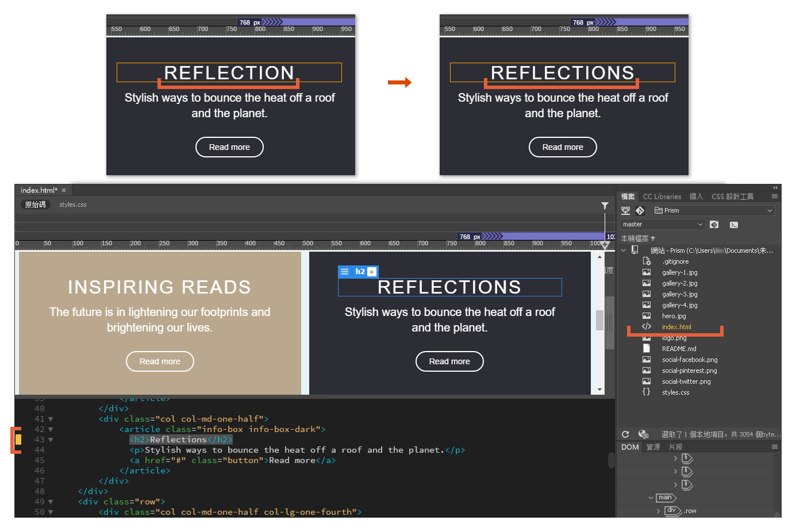Sort files by clicking 本機檔案 column header

(x=638, y=238)
